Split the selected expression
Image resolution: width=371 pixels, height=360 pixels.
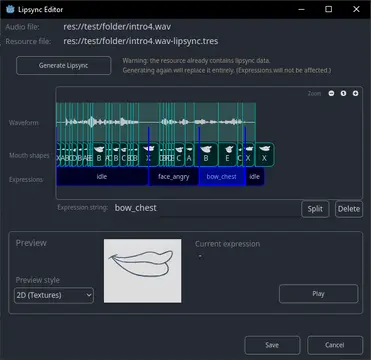[x=315, y=209]
